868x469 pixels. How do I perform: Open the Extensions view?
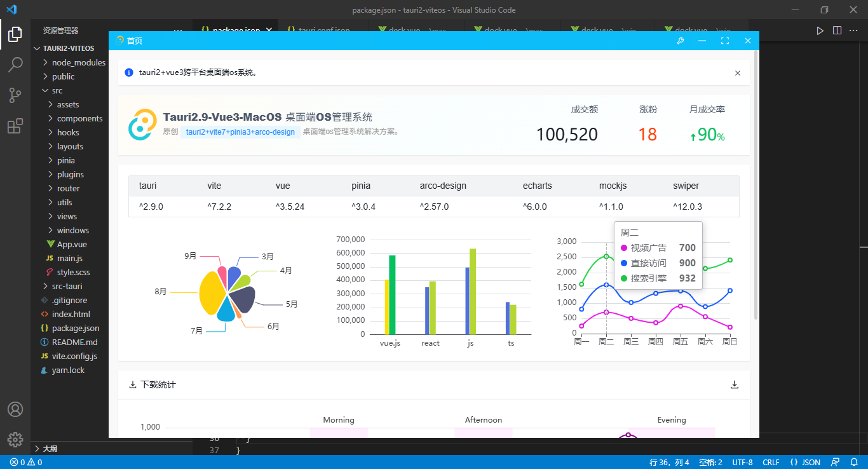tap(15, 126)
